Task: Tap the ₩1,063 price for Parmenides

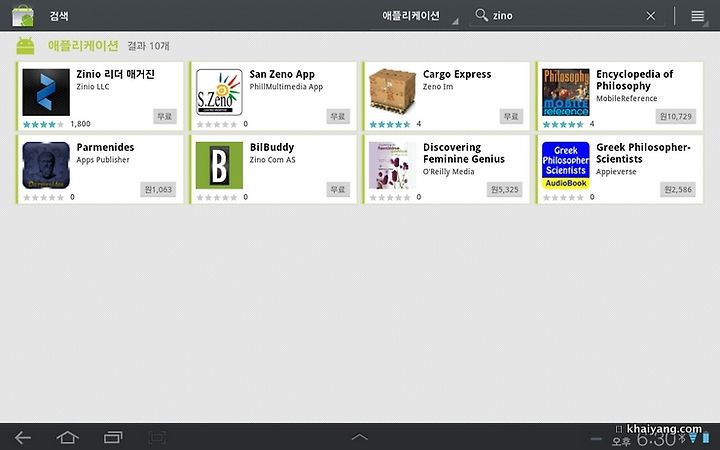Action: coord(158,189)
